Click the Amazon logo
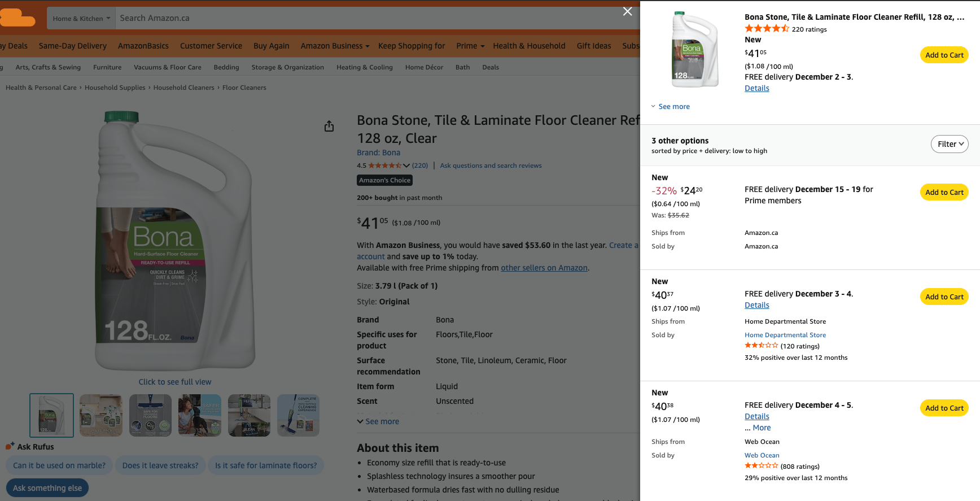 coord(17,18)
